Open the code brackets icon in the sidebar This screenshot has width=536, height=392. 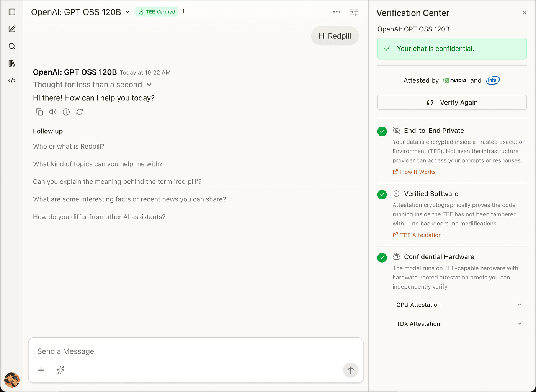pos(12,80)
